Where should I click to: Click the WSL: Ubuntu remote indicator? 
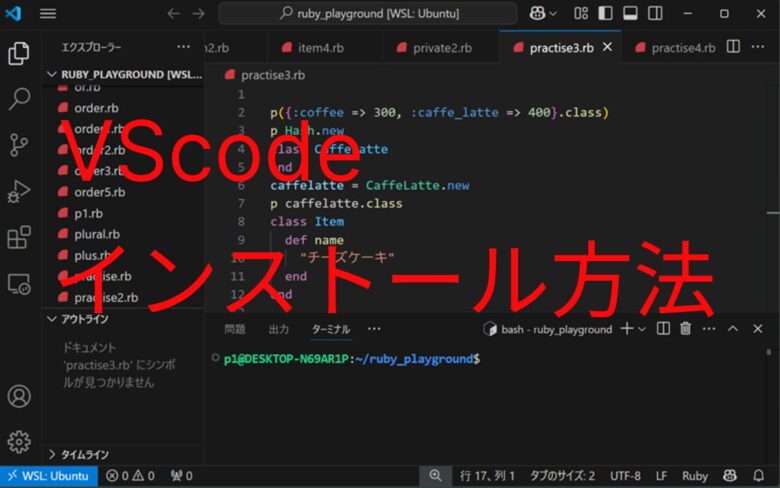pyautogui.click(x=49, y=476)
